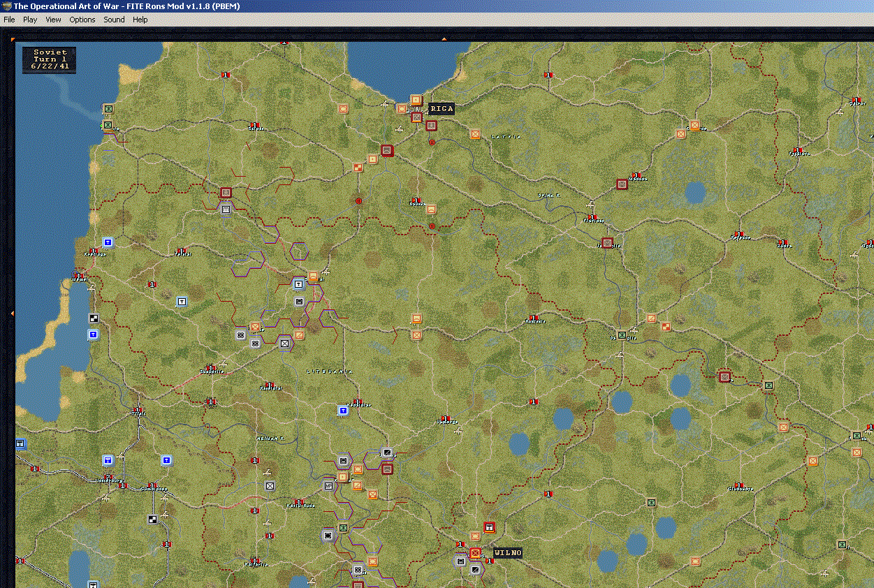Select orange unit directly above the RIGA label
This screenshot has height=588, width=874.
click(416, 100)
